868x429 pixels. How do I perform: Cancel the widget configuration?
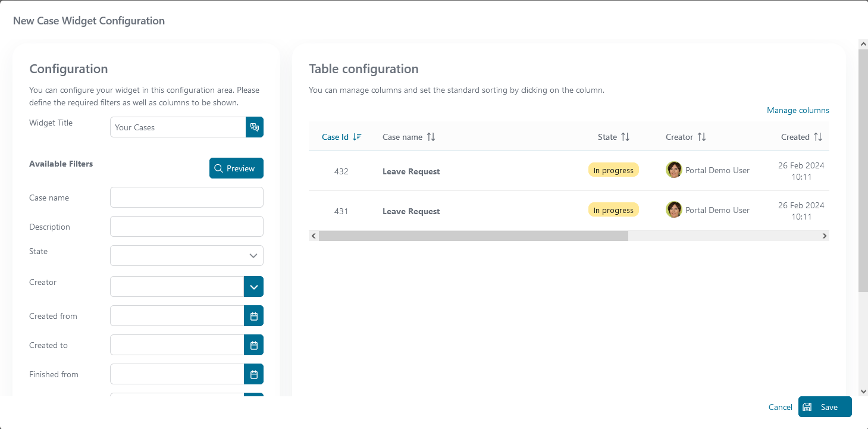[x=781, y=407]
